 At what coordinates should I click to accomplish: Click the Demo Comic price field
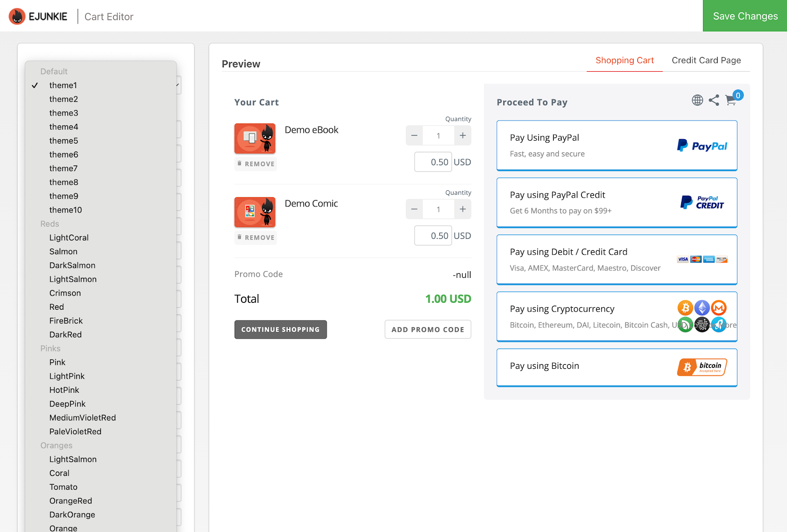click(433, 236)
